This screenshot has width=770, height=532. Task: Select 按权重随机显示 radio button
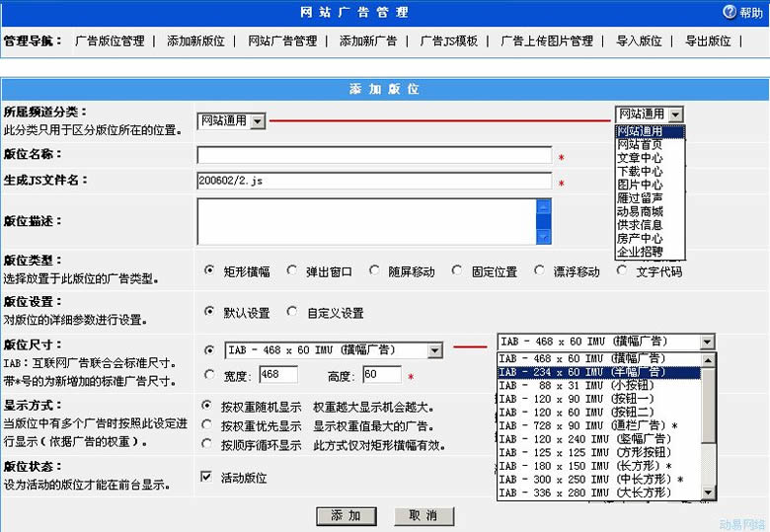(207, 406)
